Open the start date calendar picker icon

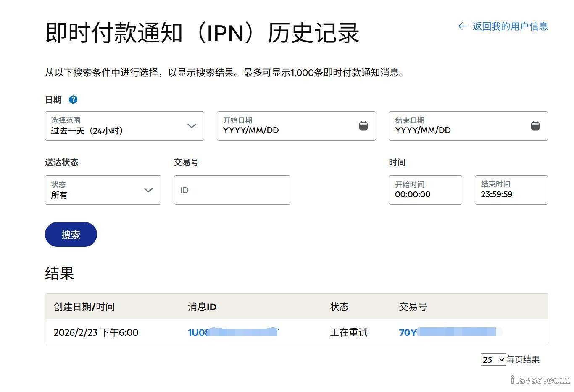362,125
